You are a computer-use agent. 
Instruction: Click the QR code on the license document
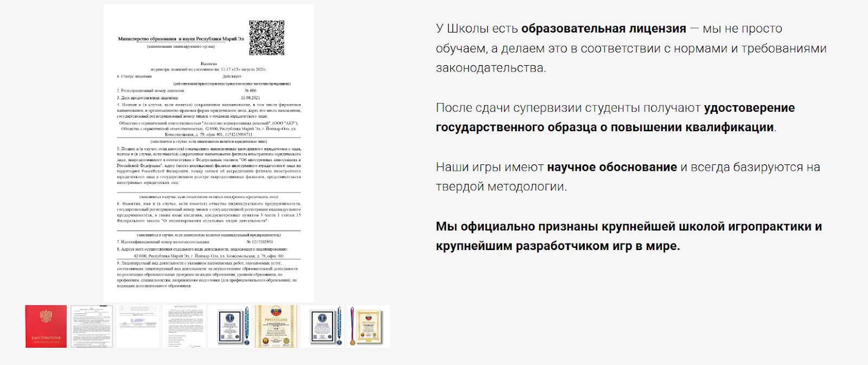coord(266,38)
